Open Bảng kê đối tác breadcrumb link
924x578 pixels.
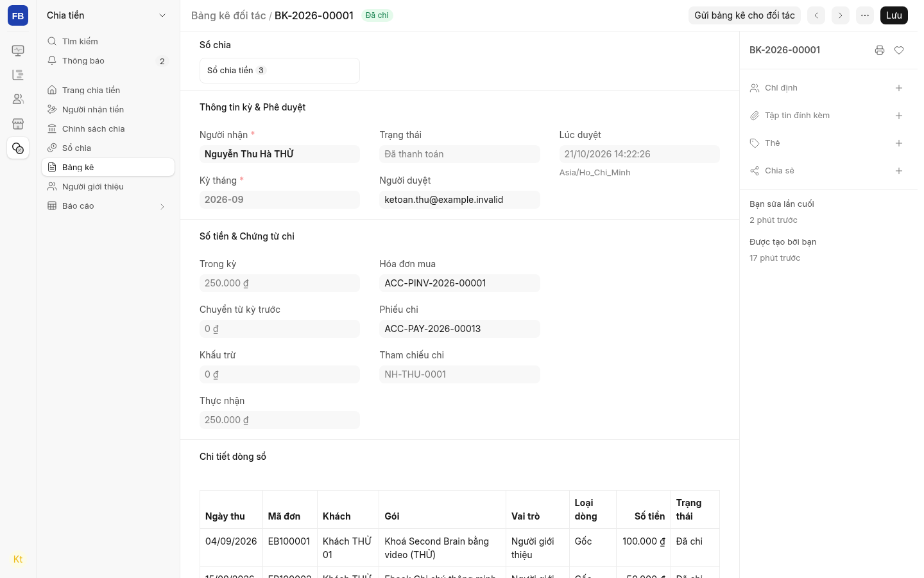click(x=228, y=15)
